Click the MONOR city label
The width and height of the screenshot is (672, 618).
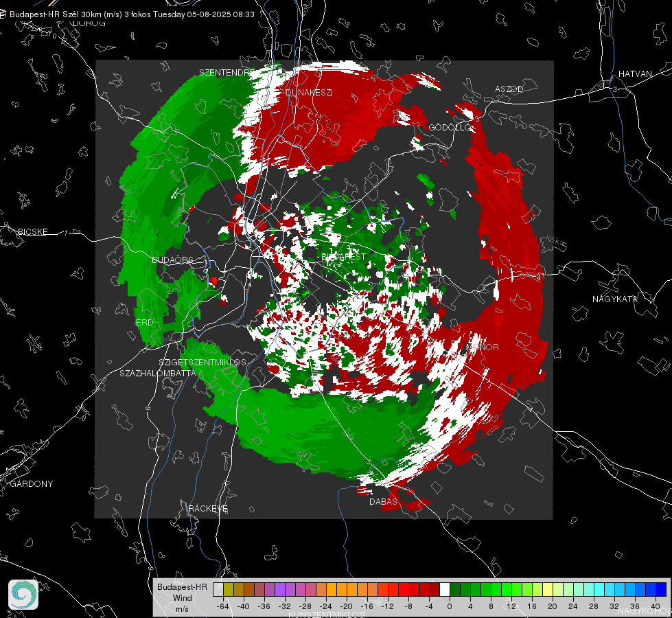pyautogui.click(x=483, y=347)
